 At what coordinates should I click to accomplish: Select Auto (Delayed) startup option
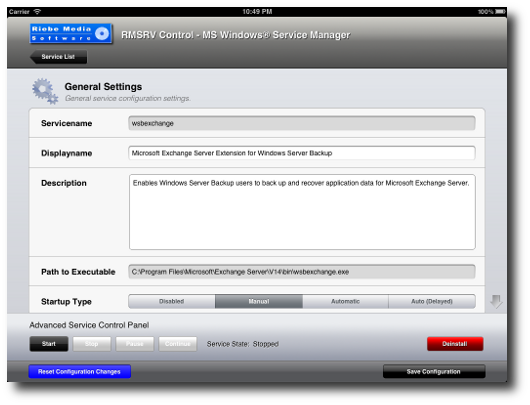point(432,301)
